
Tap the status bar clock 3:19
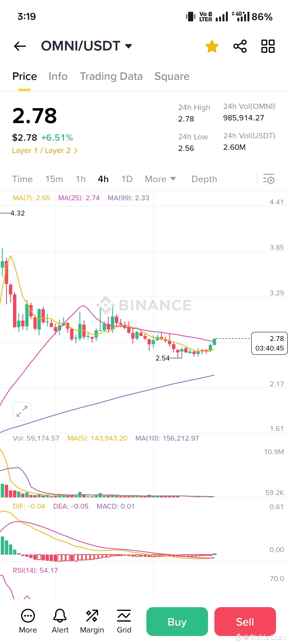[x=27, y=17]
